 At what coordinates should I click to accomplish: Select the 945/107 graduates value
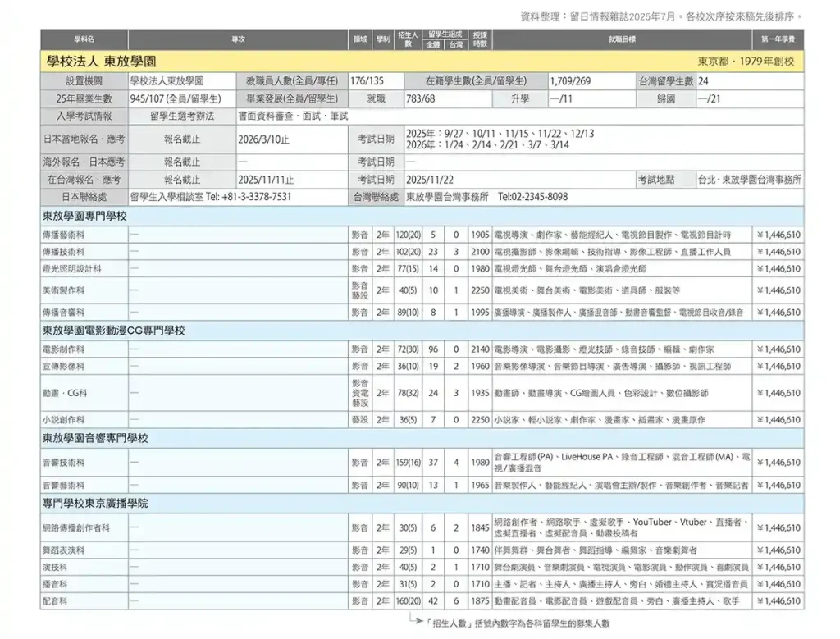coord(176,99)
